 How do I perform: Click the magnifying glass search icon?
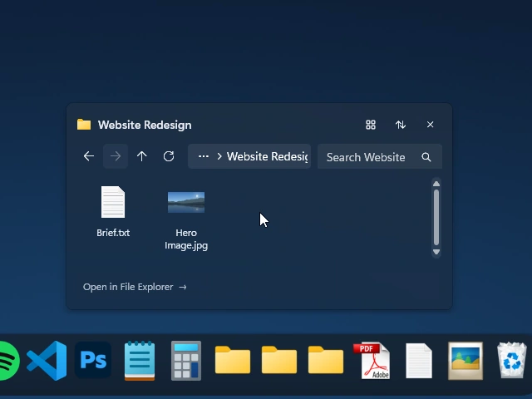(426, 157)
